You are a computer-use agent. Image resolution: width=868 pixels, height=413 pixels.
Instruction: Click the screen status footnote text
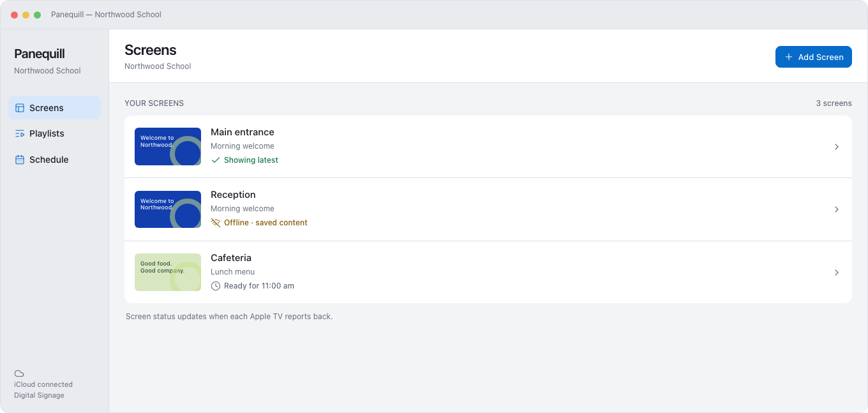tap(229, 317)
